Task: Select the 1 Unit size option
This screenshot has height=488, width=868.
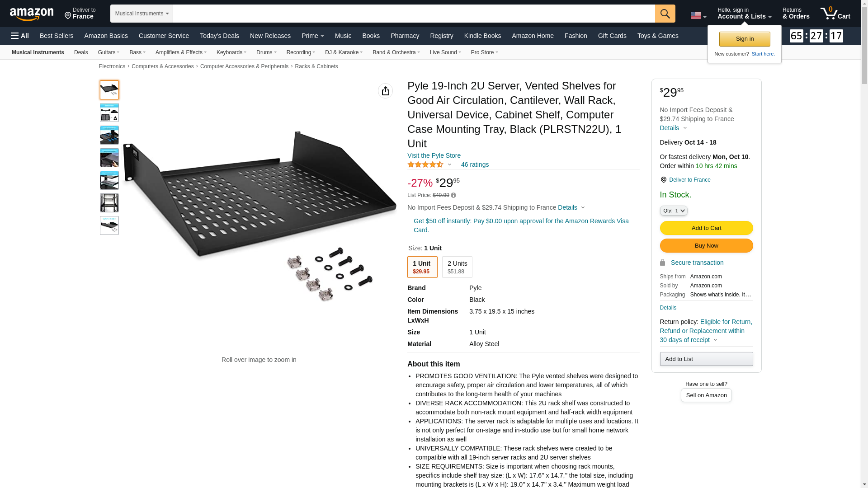Action: pyautogui.click(x=422, y=267)
